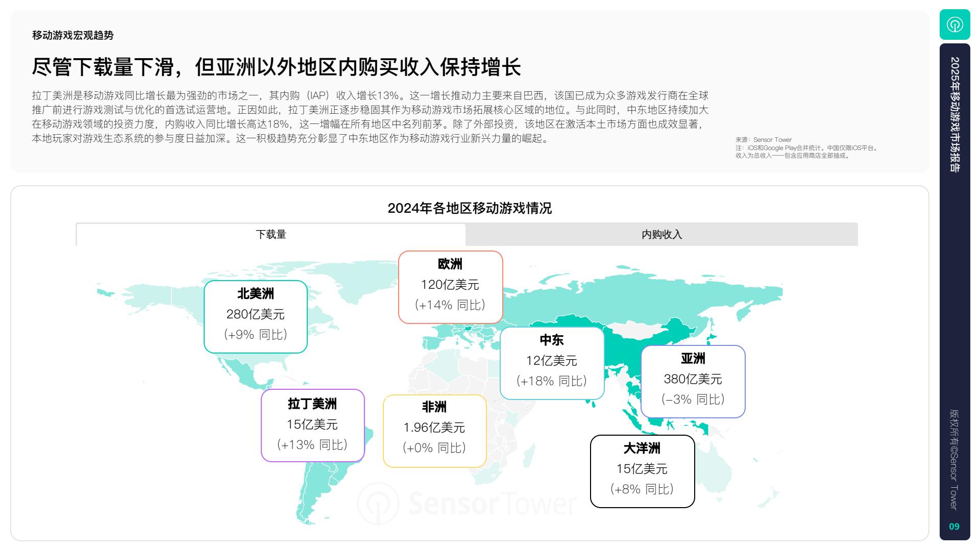Switch to the 内购收入 tab
980x551 pixels.
661,235
